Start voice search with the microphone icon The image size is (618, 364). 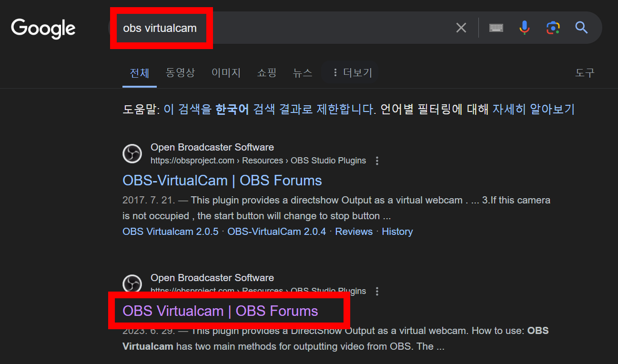click(x=524, y=28)
